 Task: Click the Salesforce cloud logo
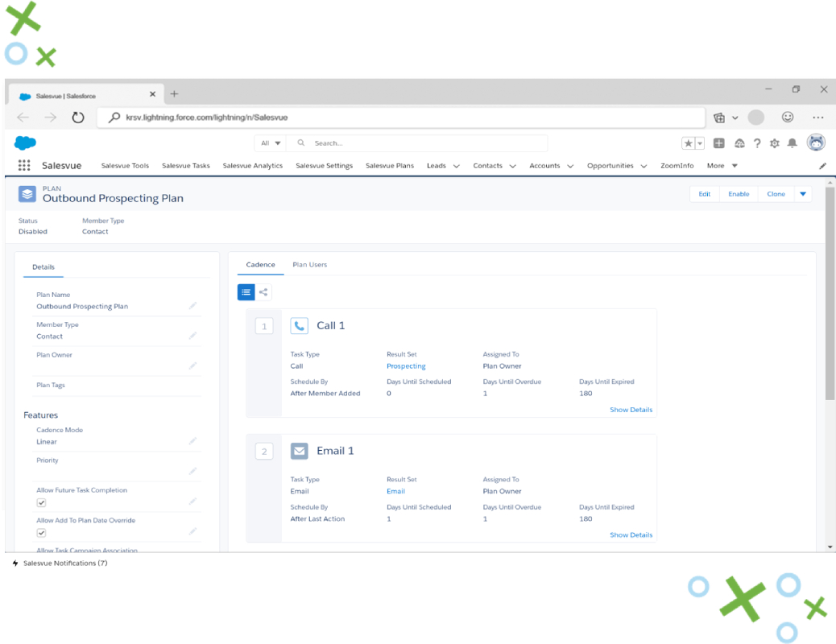[25, 142]
